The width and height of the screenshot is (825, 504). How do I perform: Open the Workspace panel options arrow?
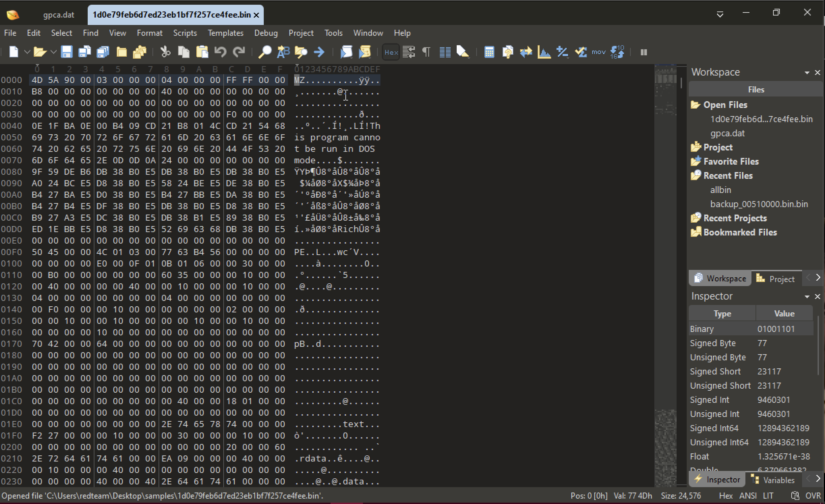[807, 73]
